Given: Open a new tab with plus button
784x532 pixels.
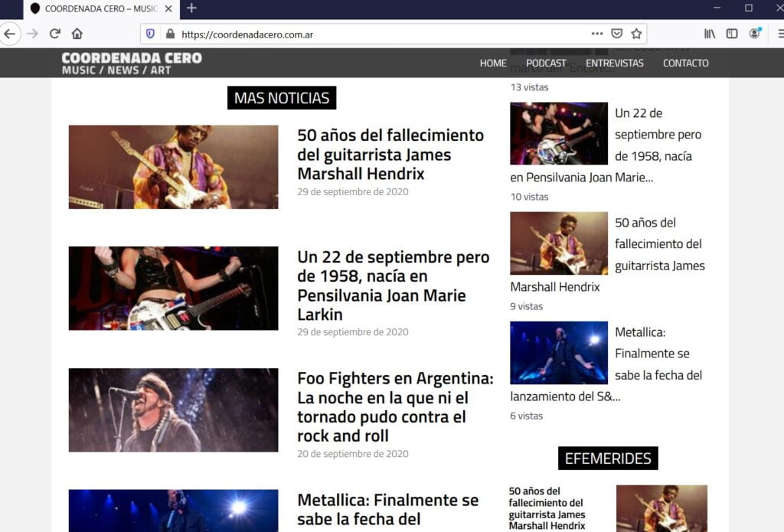Looking at the screenshot, I should [x=191, y=8].
